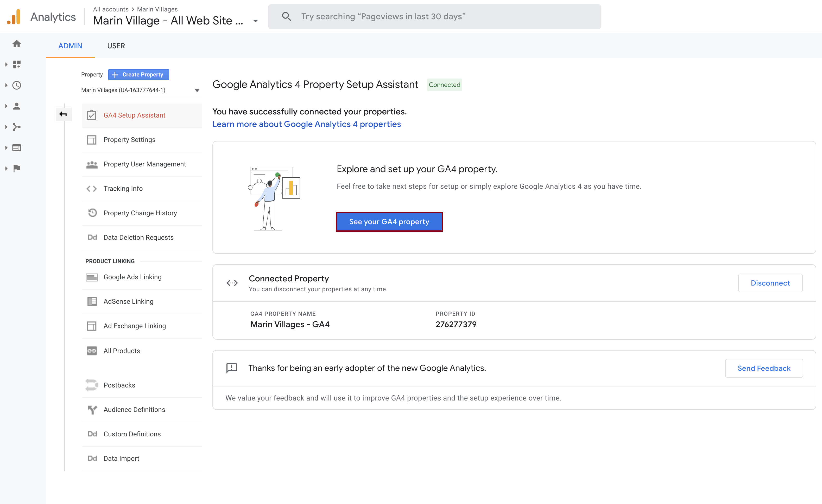
Task: Click the search magnifier icon
Action: (287, 16)
